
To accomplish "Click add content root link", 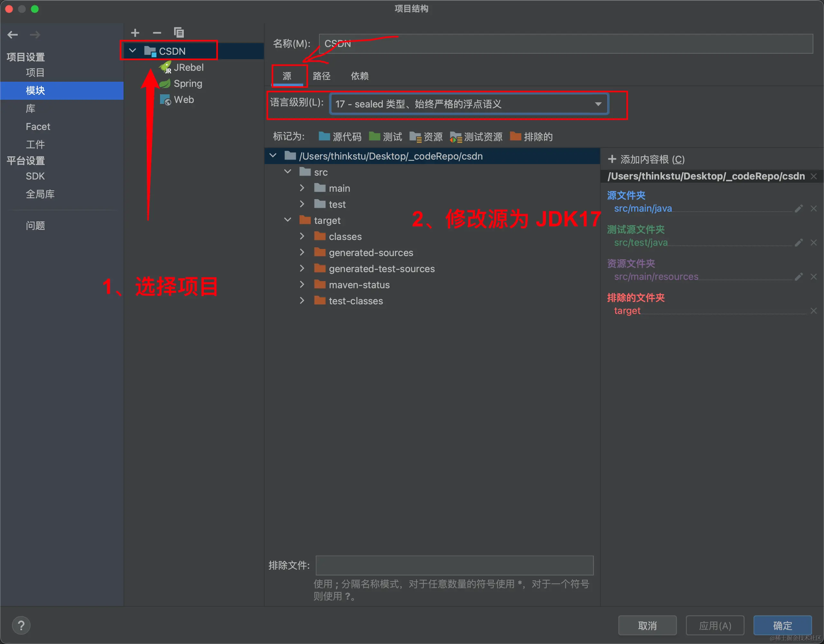I will pos(647,160).
